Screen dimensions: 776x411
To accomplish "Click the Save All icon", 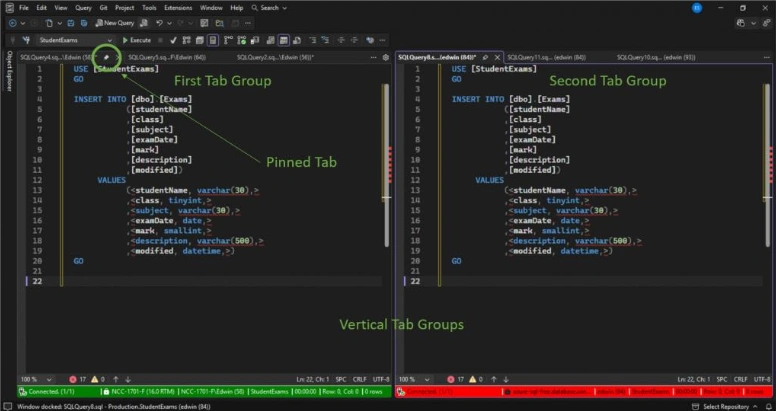I will click(84, 23).
